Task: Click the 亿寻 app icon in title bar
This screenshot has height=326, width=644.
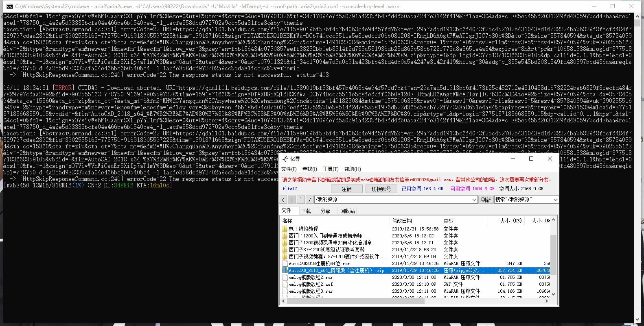Action: 285,159
